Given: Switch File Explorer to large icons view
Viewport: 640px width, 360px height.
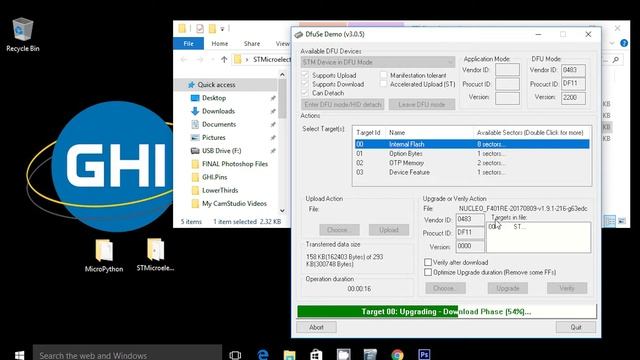Looking at the screenshot, I should (622, 221).
